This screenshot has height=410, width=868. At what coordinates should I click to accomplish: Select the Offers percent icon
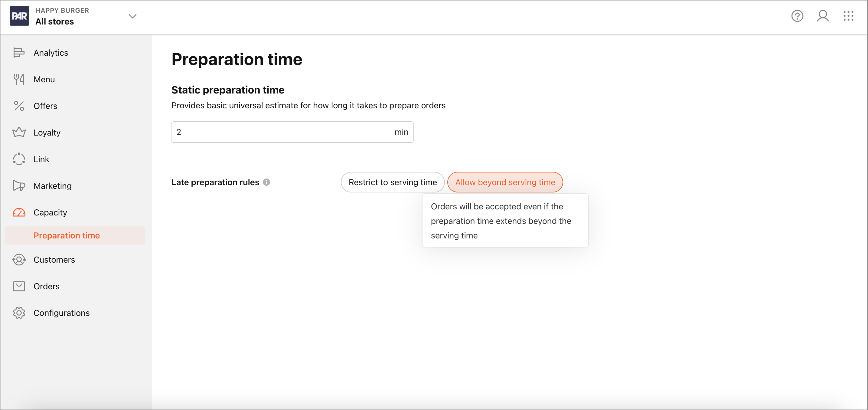(19, 106)
